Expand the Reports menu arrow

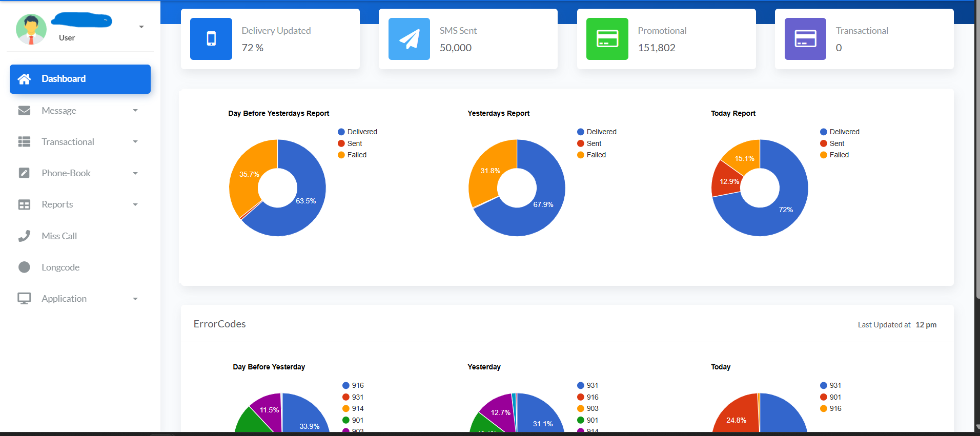point(135,204)
